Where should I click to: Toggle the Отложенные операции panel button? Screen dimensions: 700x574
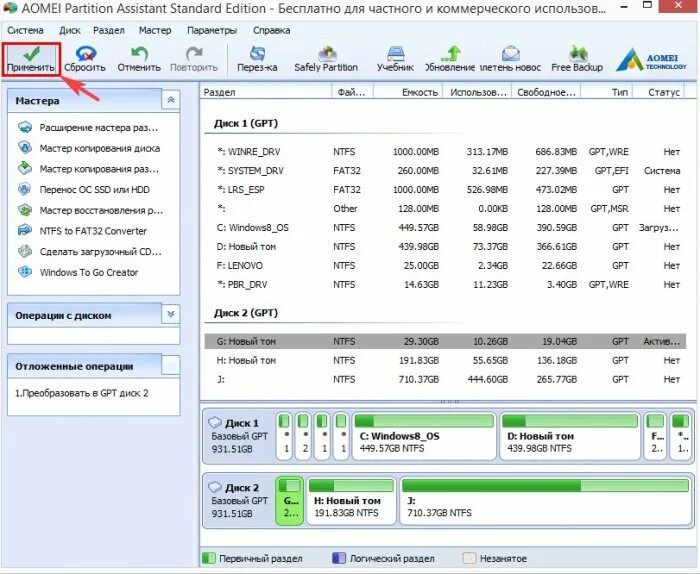(x=171, y=365)
